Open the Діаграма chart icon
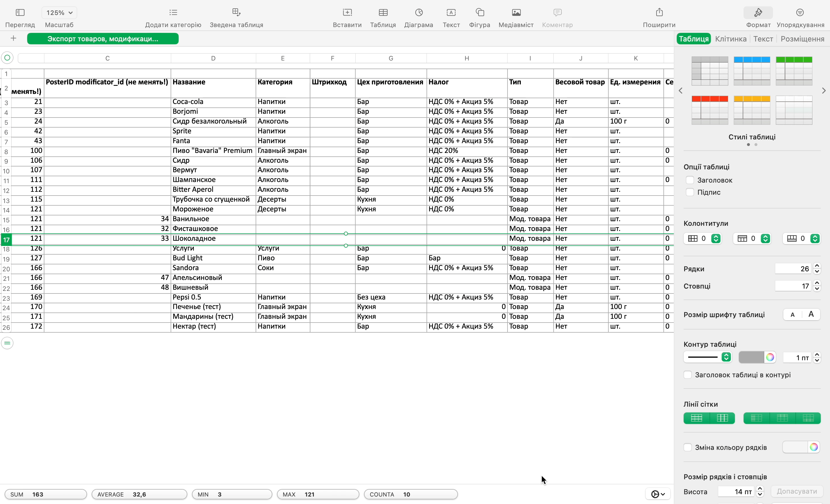 click(419, 12)
